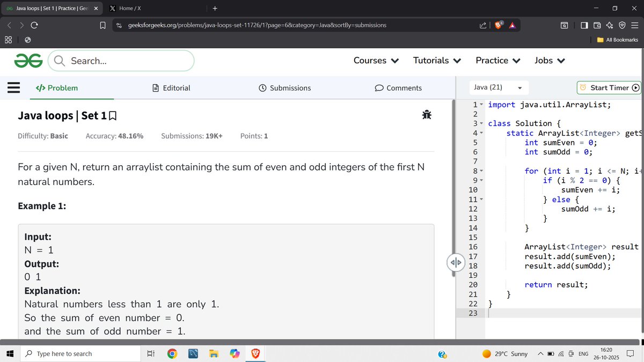Toggle the browser sidebar panel
The height and width of the screenshot is (362, 644).
(584, 25)
